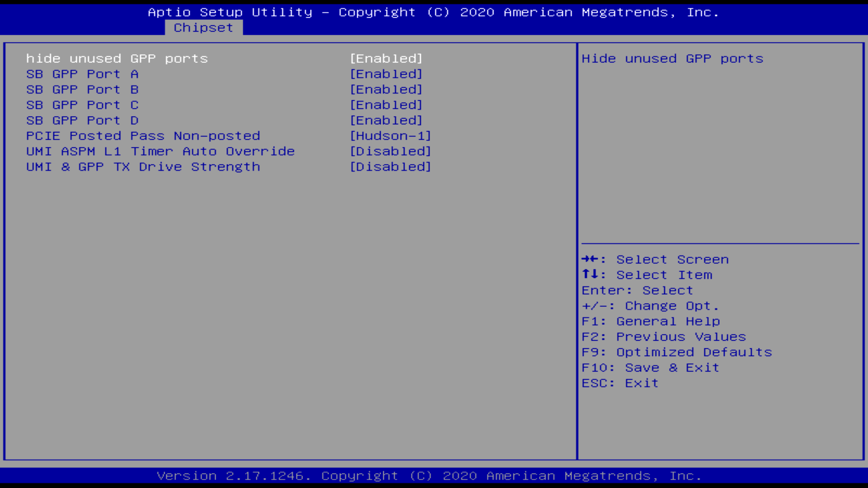Click F1: General Help hint
Screen dimensions: 868x488
[x=650, y=321]
